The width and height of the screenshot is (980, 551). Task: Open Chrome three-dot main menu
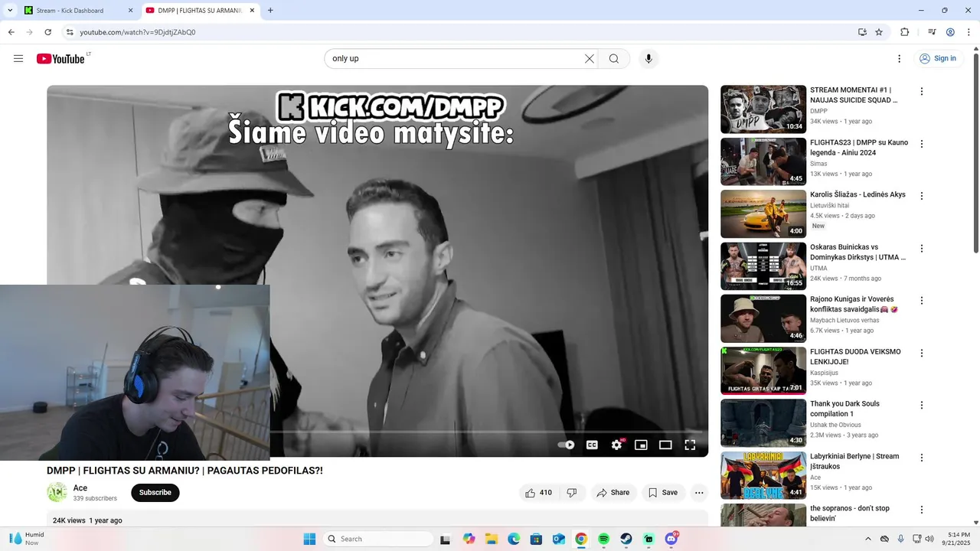tap(968, 32)
